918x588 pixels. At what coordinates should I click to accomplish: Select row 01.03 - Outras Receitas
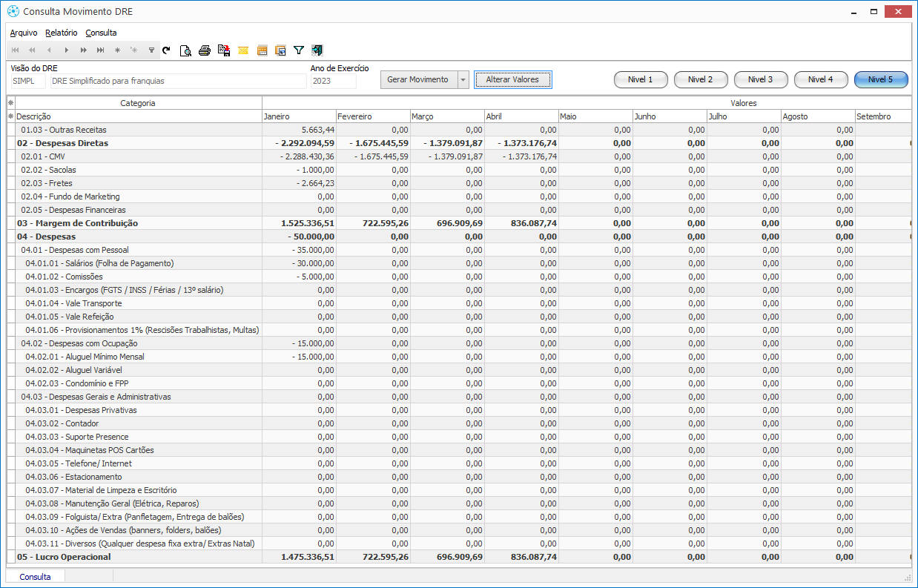tap(459, 130)
